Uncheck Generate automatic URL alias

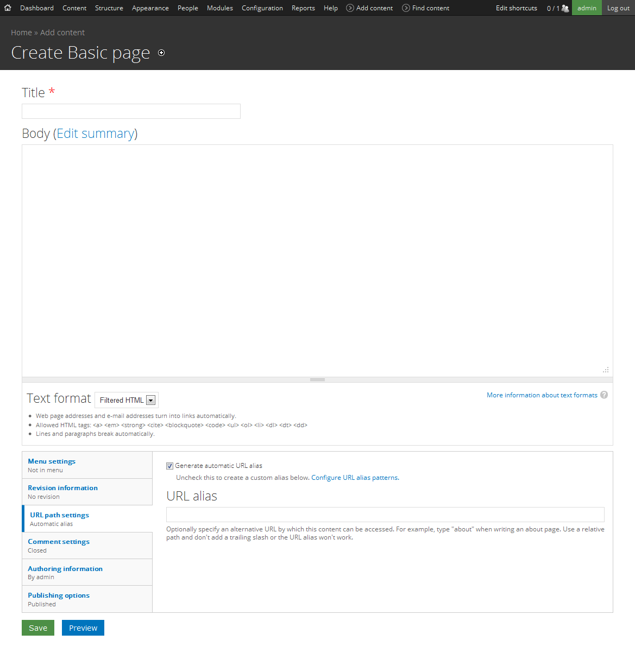point(169,465)
